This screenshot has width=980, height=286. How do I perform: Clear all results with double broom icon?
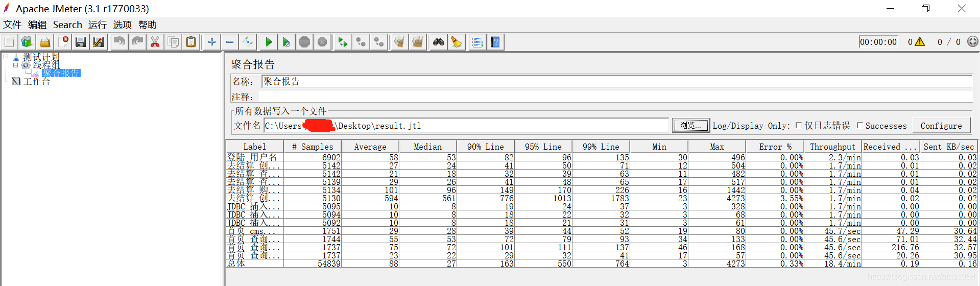418,42
